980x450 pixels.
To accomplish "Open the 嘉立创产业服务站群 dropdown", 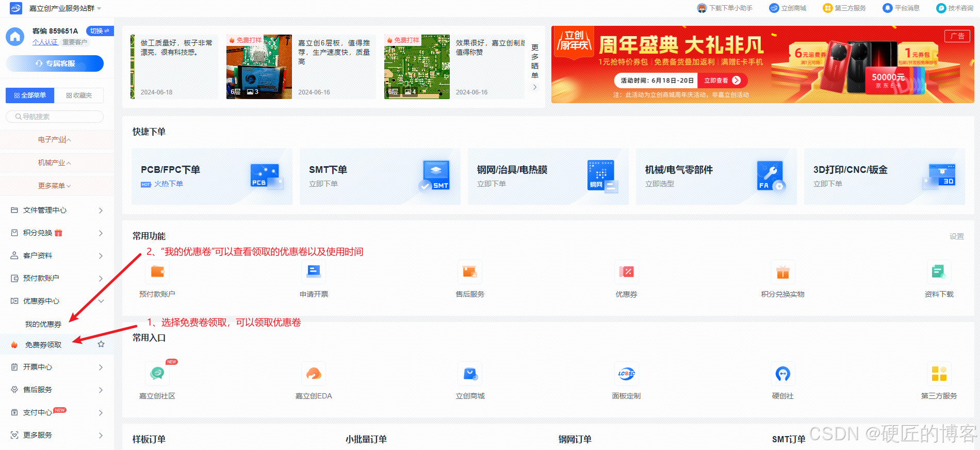I will [x=66, y=8].
